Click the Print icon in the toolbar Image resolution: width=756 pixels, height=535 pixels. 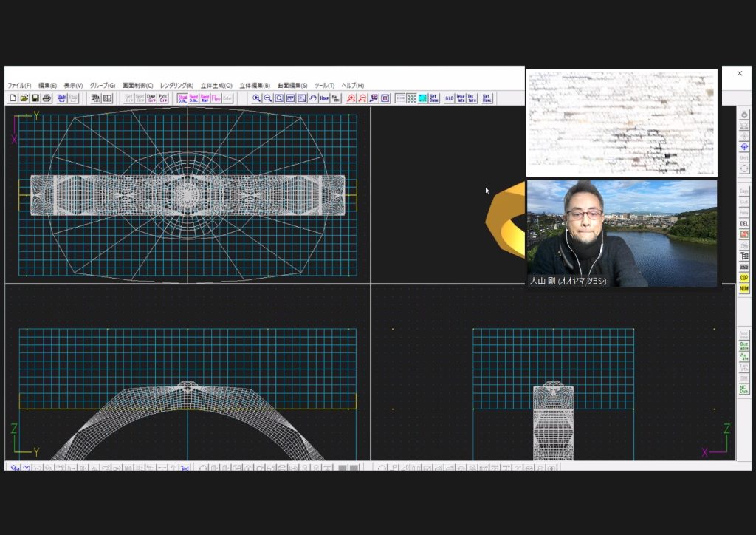pyautogui.click(x=47, y=98)
